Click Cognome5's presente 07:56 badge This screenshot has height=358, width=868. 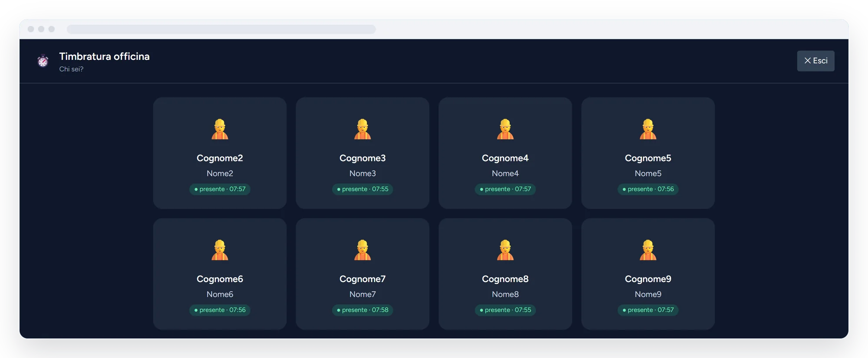(648, 189)
